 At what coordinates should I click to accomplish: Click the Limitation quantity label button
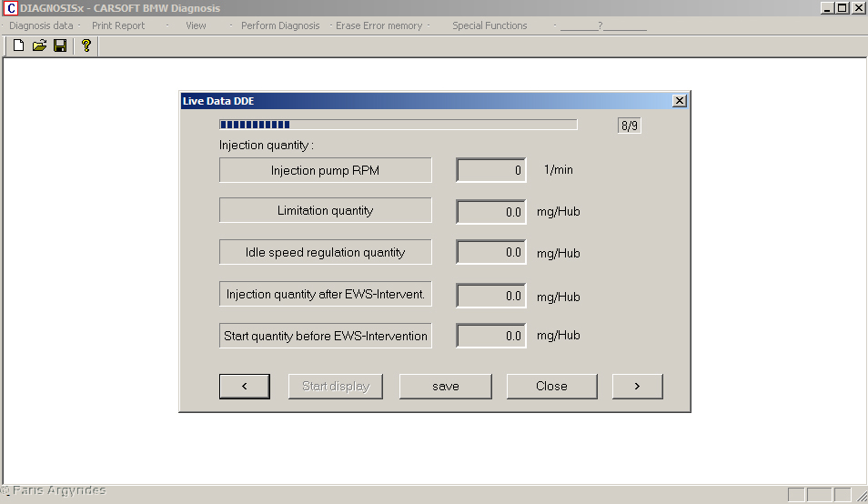(x=326, y=210)
